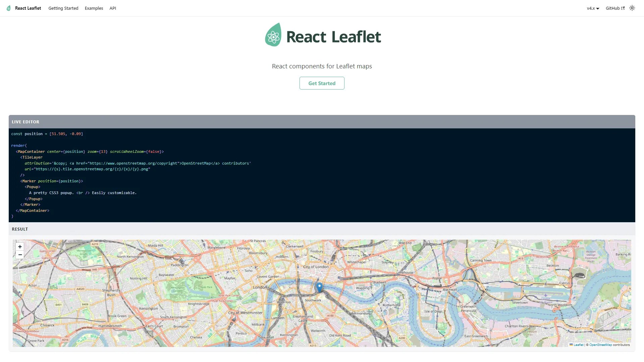Open the API nav item

coord(113,8)
